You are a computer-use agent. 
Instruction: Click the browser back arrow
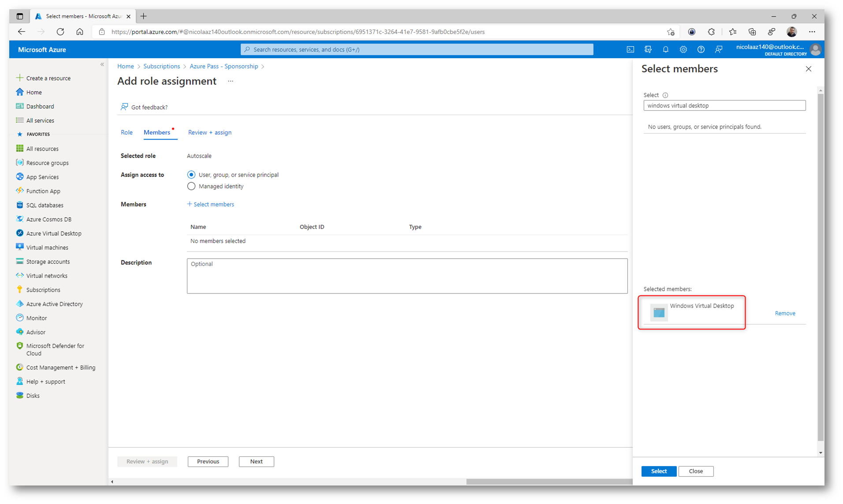pos(21,32)
